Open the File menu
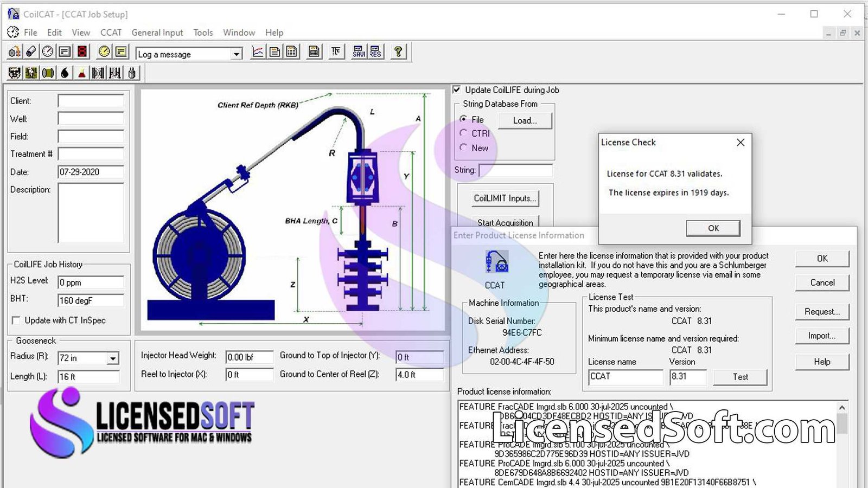Screen dimensions: 868x488 point(31,33)
